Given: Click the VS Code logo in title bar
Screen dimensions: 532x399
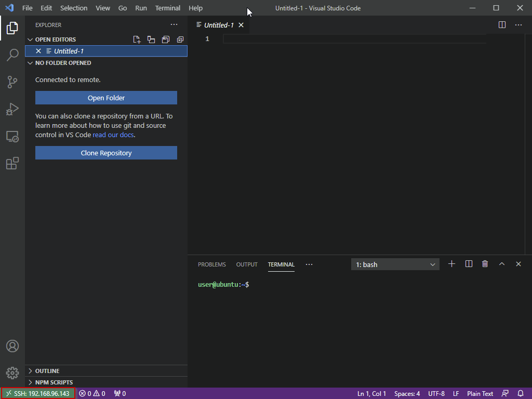Looking at the screenshot, I should coord(9,8).
